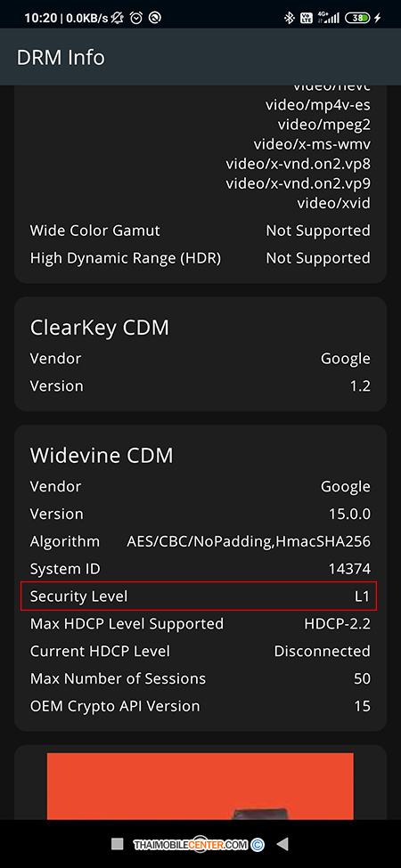Select the System ID 14374 row
This screenshot has height=868, width=401.
[x=200, y=569]
